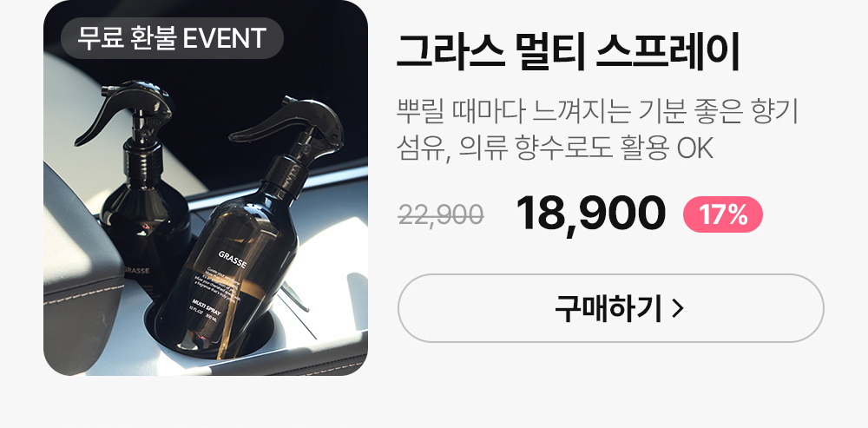Click the 18,900 sale price
This screenshot has width=868, height=428.
[590, 214]
